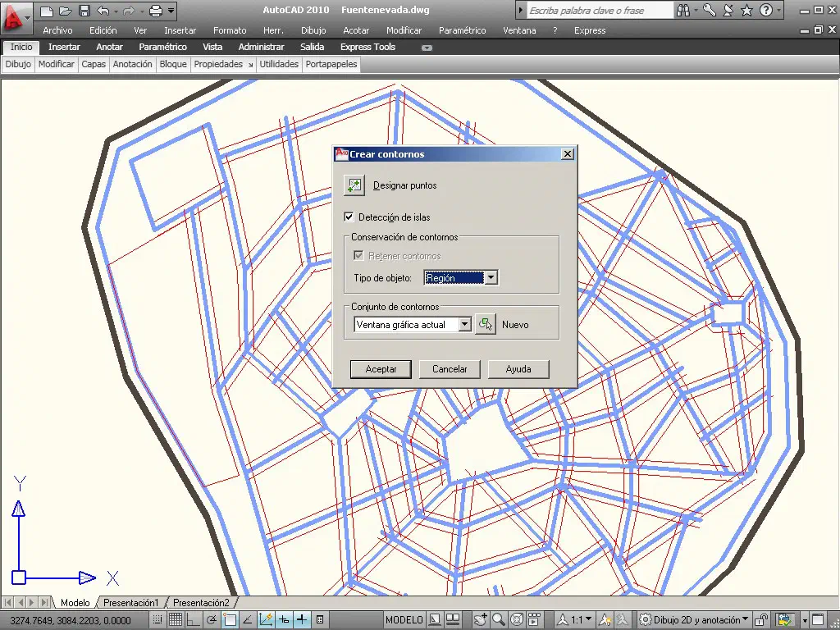
Task: Open the Dibujo 2D y anotación workspace dropdown
Action: [694, 620]
